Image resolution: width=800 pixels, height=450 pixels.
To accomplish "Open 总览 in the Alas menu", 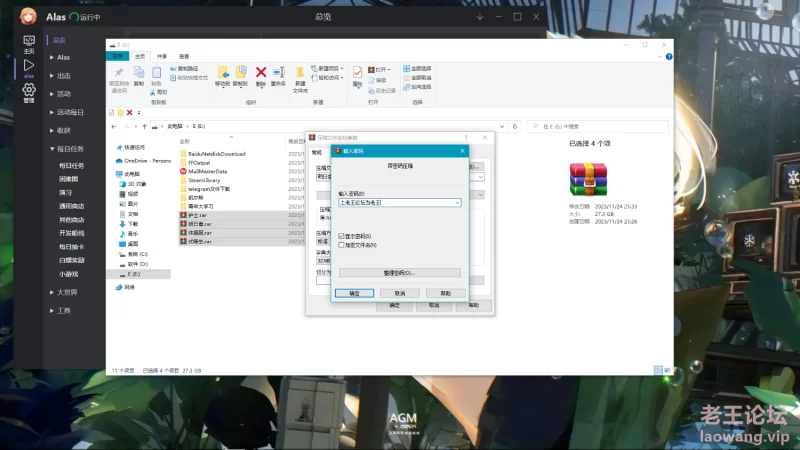I will (x=59, y=40).
